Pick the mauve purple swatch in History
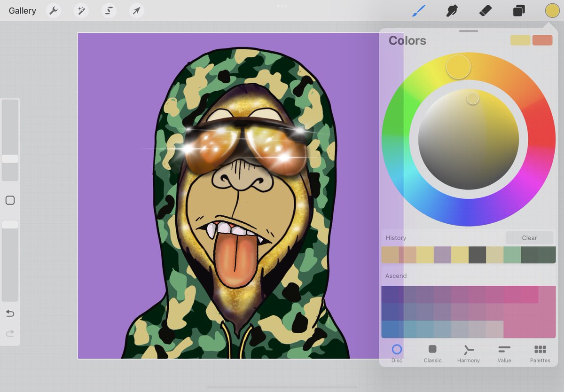The image size is (564, 392). (442, 255)
